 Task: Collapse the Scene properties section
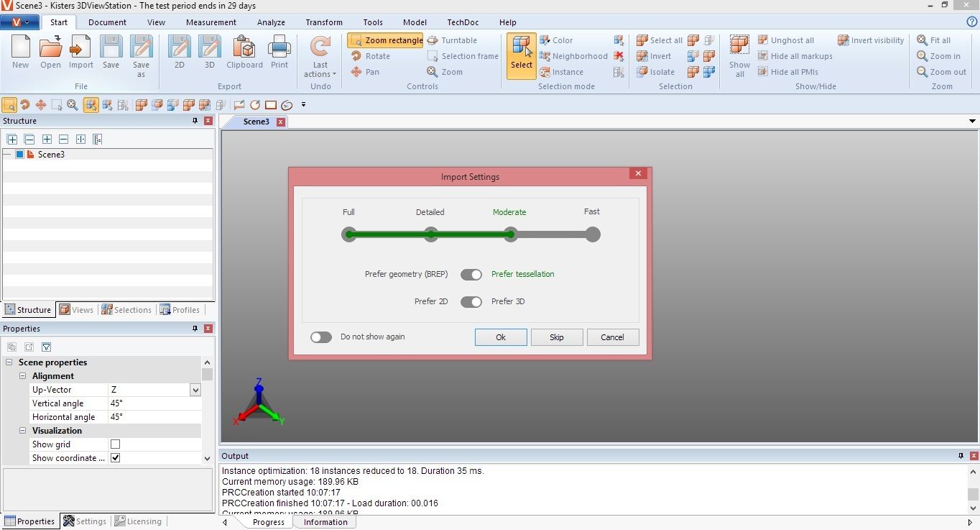(9, 362)
